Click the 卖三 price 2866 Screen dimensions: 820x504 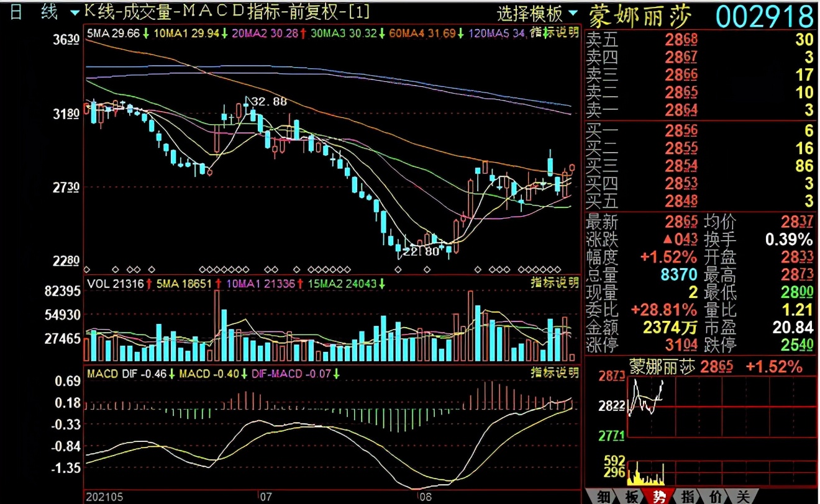coord(681,75)
